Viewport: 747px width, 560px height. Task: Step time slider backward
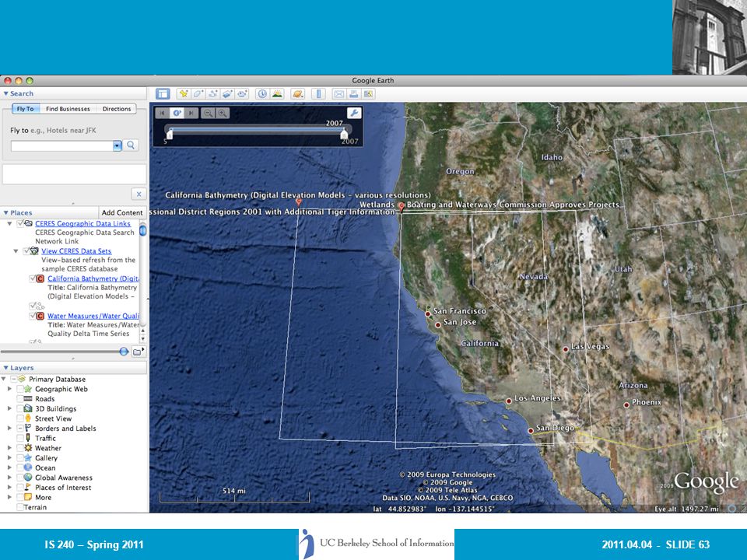click(x=162, y=113)
